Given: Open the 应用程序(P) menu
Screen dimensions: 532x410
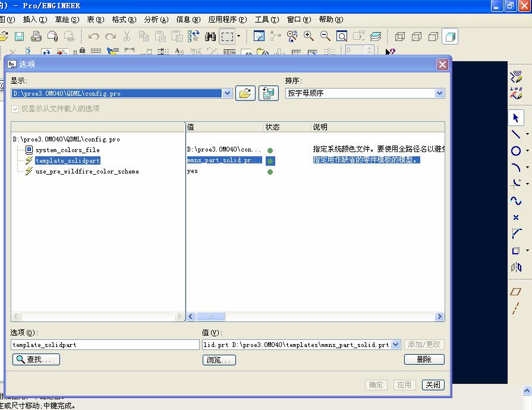Looking at the screenshot, I should coord(228,20).
